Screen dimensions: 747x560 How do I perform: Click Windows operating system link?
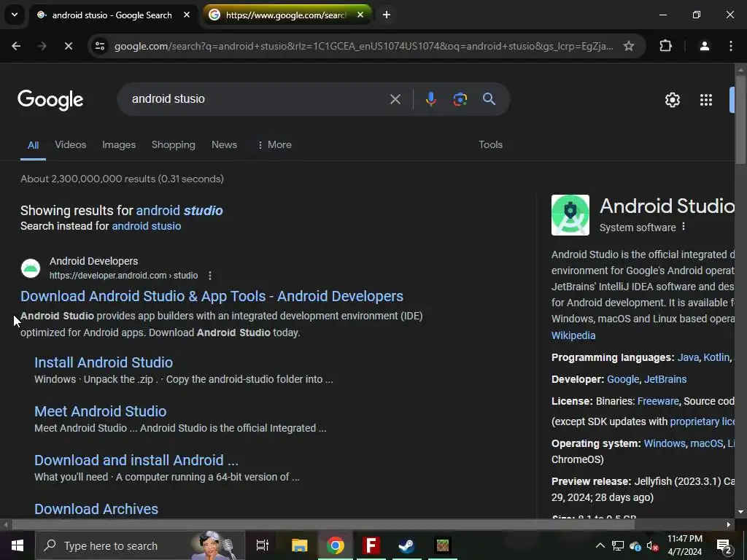pos(664,444)
